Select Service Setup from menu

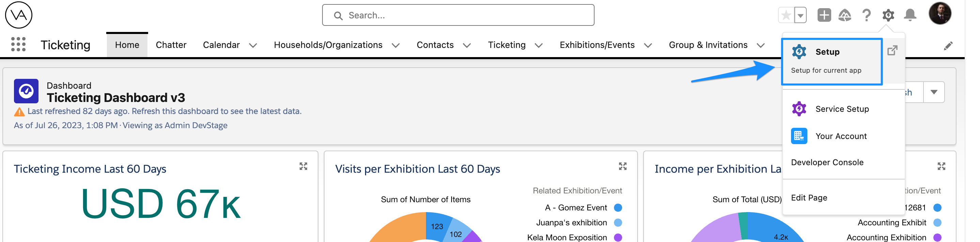point(841,109)
